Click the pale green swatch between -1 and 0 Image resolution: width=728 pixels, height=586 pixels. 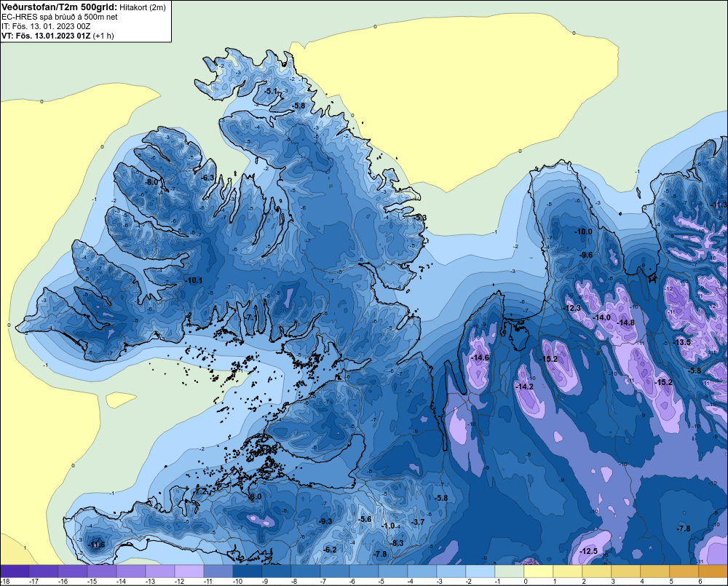(x=510, y=571)
